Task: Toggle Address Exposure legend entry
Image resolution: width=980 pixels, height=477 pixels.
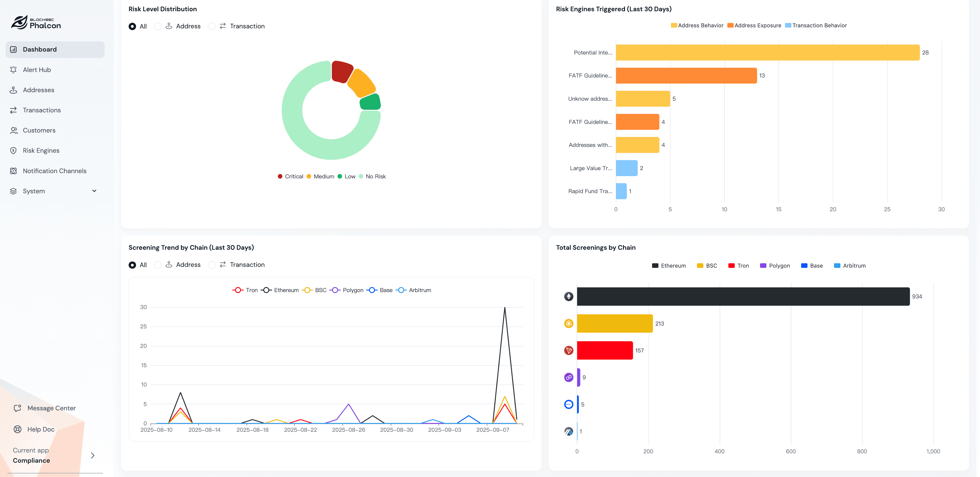Action: 754,26
